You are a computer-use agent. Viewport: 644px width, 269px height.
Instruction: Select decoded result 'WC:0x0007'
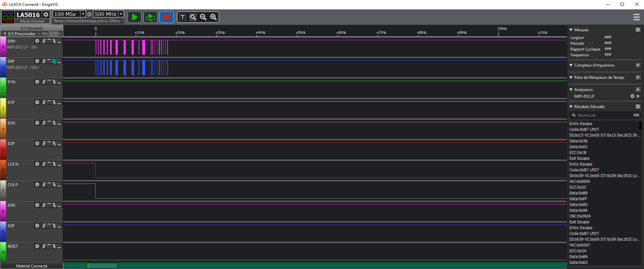point(580,244)
